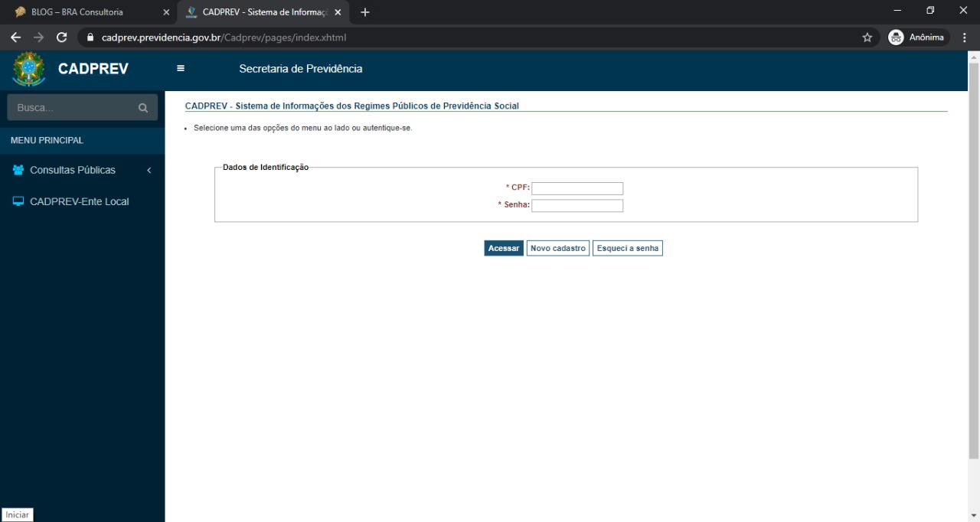Image resolution: width=980 pixels, height=522 pixels.
Task: Click the browser forward arrow
Action: point(39,37)
